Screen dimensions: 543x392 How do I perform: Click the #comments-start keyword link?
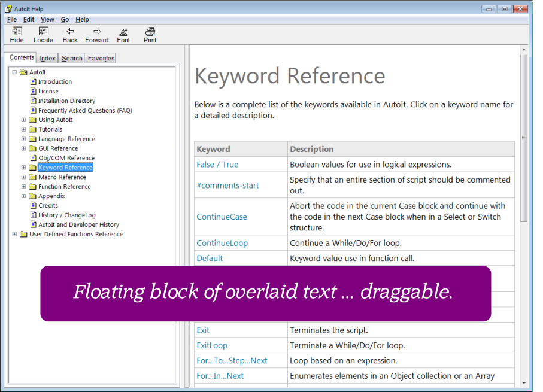click(x=227, y=186)
